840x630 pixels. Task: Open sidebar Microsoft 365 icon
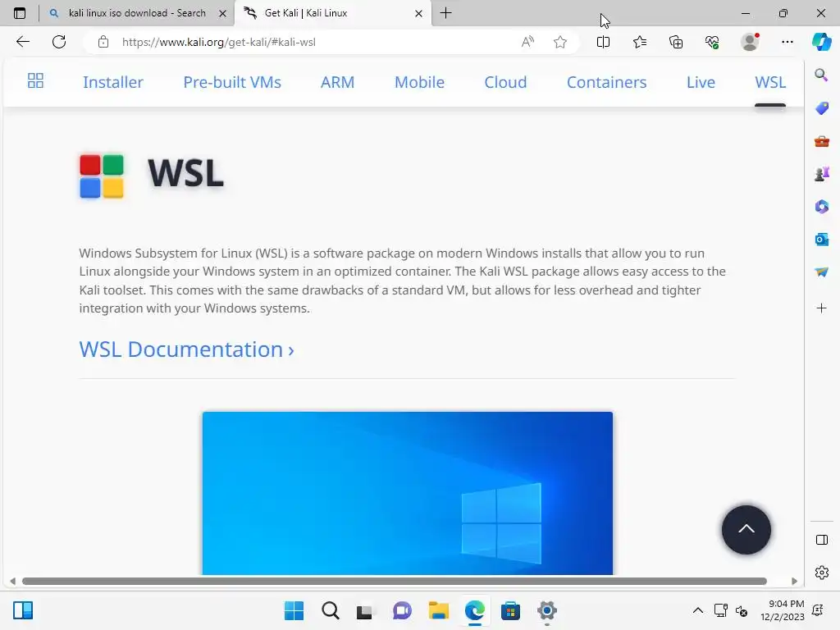(x=821, y=207)
